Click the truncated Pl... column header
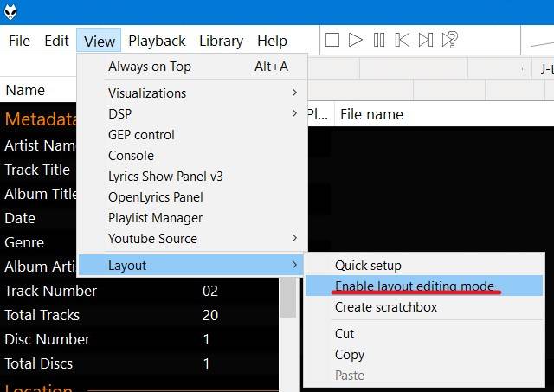This screenshot has width=554, height=392. 321,114
